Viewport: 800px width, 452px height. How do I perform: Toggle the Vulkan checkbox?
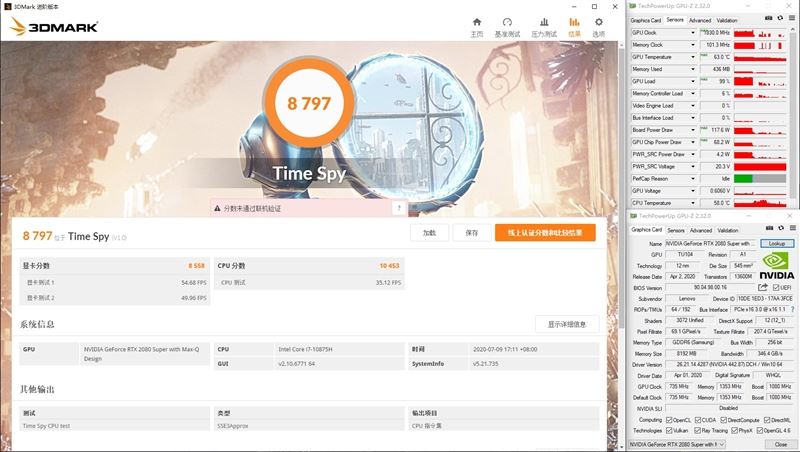point(669,431)
